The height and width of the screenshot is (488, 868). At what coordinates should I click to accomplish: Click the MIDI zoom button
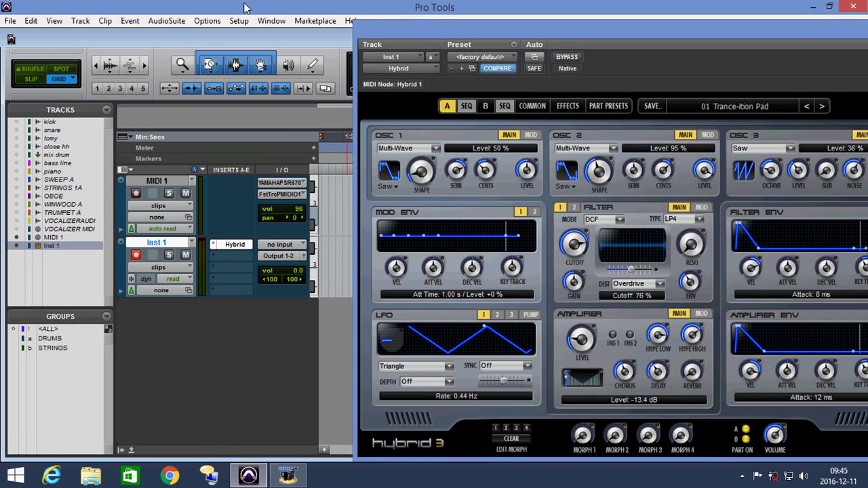point(130,65)
